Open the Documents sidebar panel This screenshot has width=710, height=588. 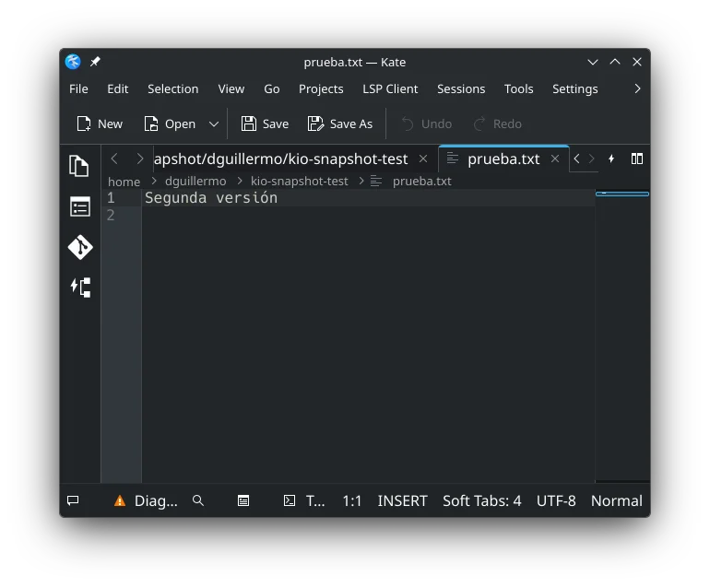pyautogui.click(x=79, y=166)
